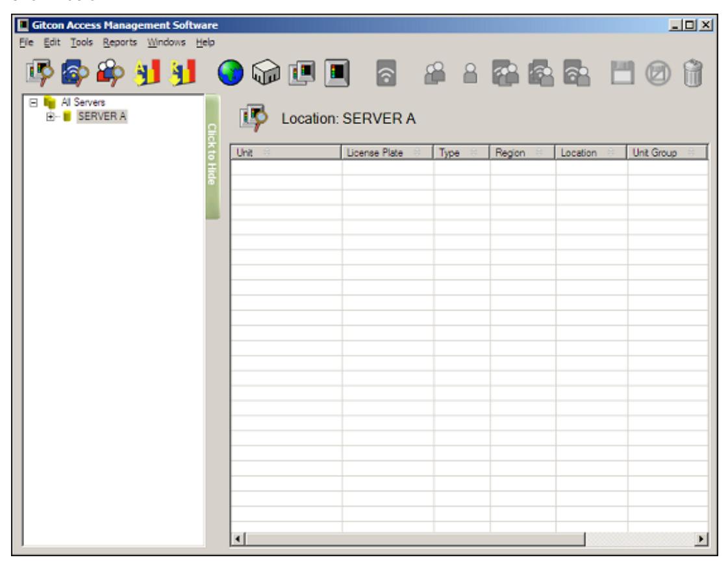Click the card search icon with magnifier
The height and width of the screenshot is (564, 728).
(x=75, y=73)
